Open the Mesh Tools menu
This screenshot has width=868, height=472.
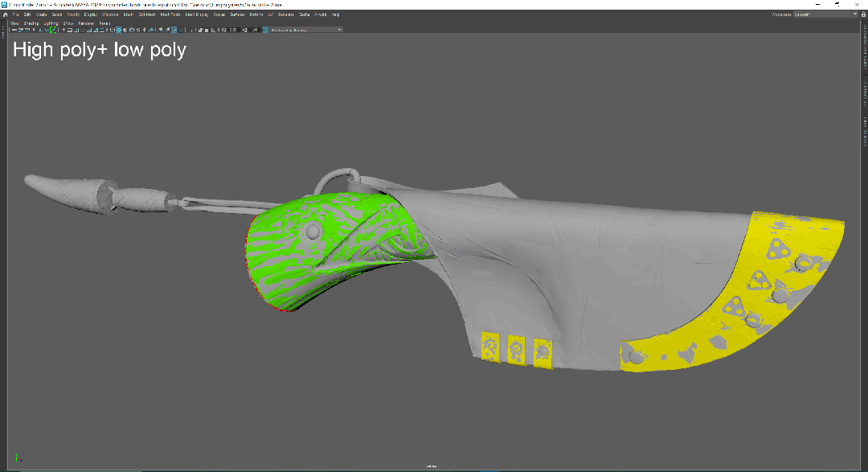[170, 14]
